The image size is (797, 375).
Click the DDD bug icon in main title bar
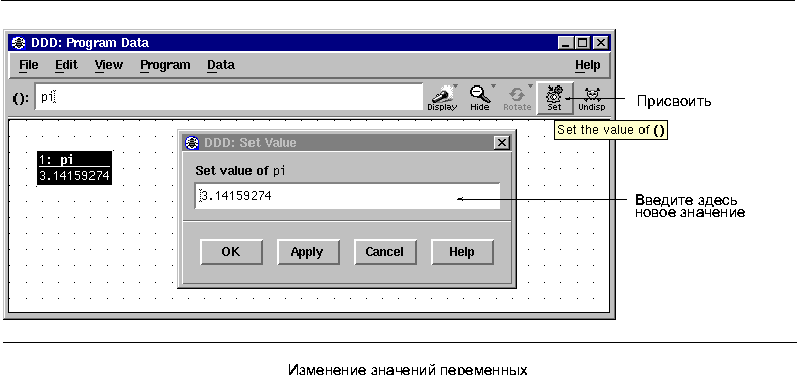(19, 43)
